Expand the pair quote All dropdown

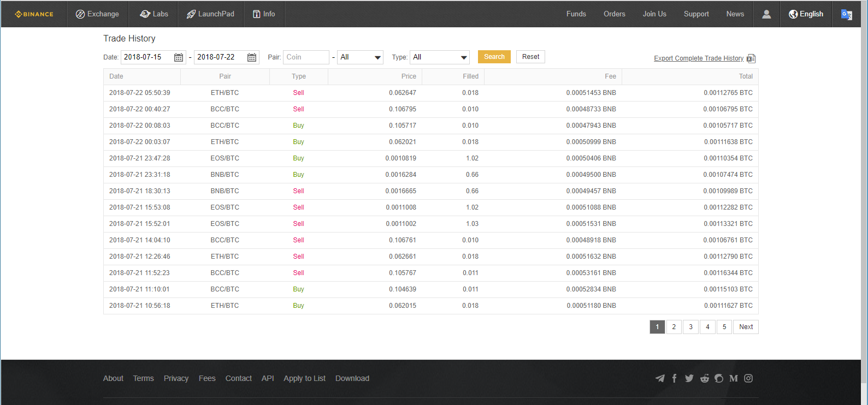(x=361, y=57)
